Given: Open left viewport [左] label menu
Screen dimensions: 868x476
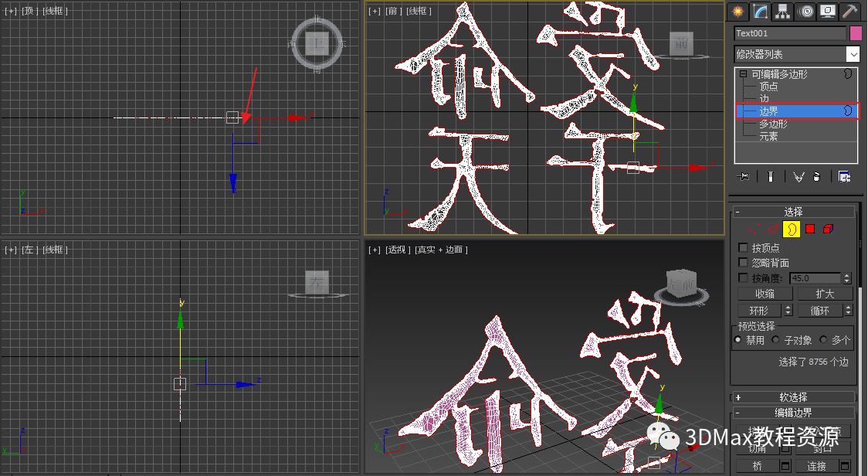Looking at the screenshot, I should point(29,250).
